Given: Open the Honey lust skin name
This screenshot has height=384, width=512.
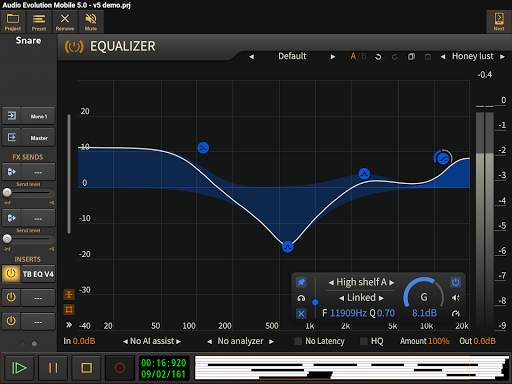Looking at the screenshot, I should tap(472, 56).
